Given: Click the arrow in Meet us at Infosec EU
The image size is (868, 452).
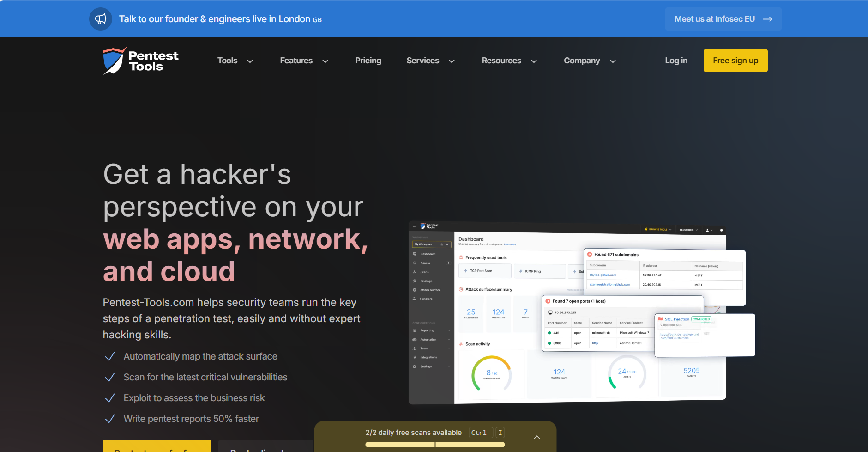Looking at the screenshot, I should [x=767, y=19].
